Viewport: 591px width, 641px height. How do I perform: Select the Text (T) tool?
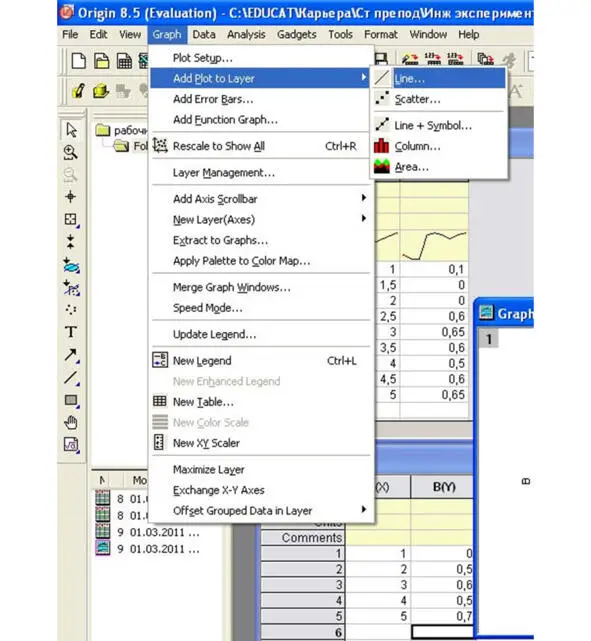(x=71, y=332)
